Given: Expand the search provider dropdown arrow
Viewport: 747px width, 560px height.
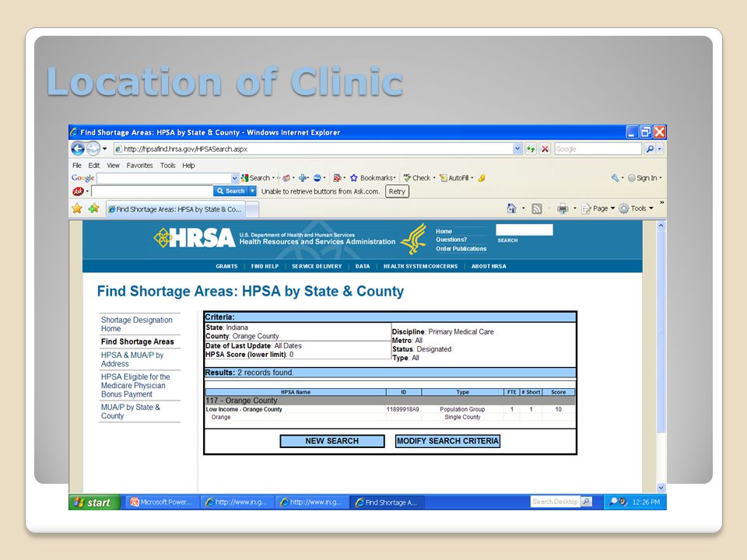Looking at the screenshot, I should [x=660, y=149].
